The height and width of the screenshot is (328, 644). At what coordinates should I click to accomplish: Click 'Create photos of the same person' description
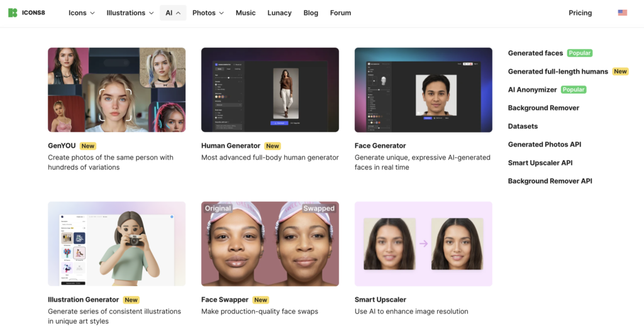pos(111,163)
